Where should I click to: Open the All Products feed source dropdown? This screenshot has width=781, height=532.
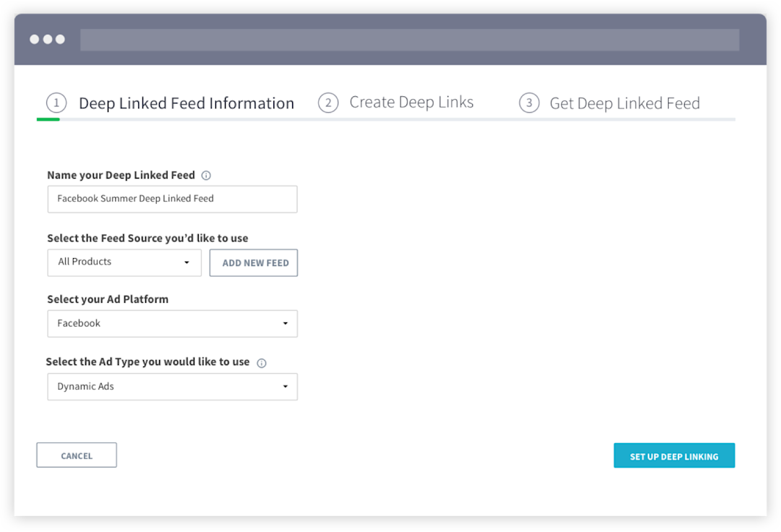coord(124,263)
